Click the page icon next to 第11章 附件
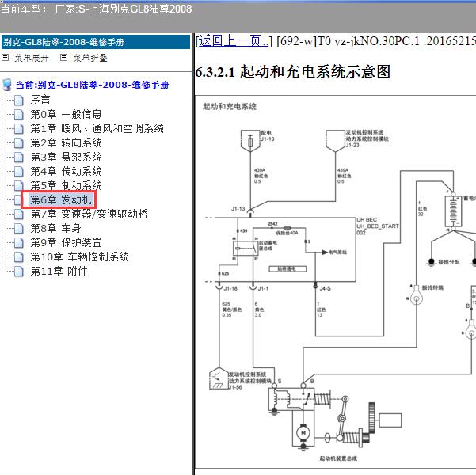The image size is (476, 475). tap(19, 272)
